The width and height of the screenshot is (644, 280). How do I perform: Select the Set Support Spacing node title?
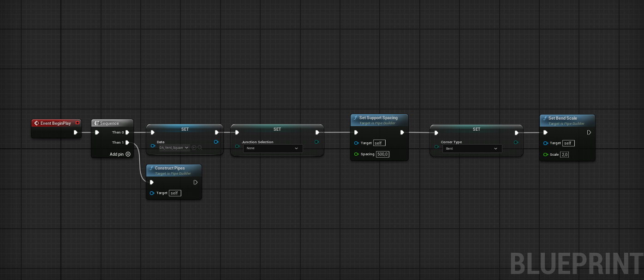coord(378,118)
